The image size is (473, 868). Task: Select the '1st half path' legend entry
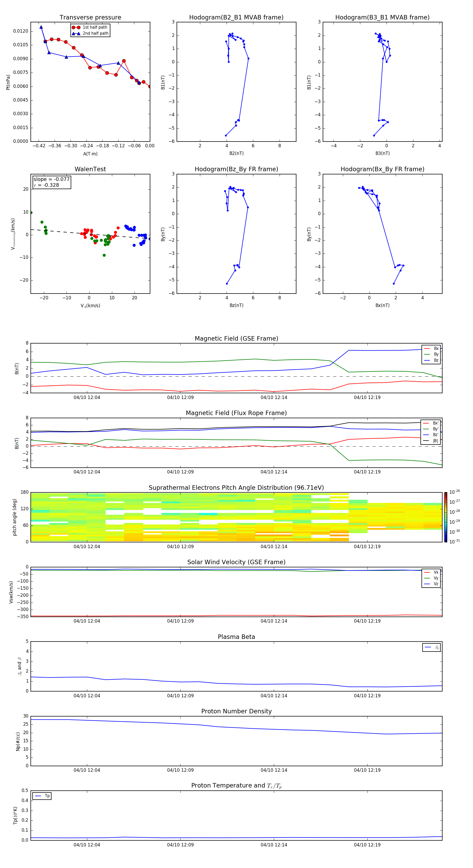[x=90, y=27]
